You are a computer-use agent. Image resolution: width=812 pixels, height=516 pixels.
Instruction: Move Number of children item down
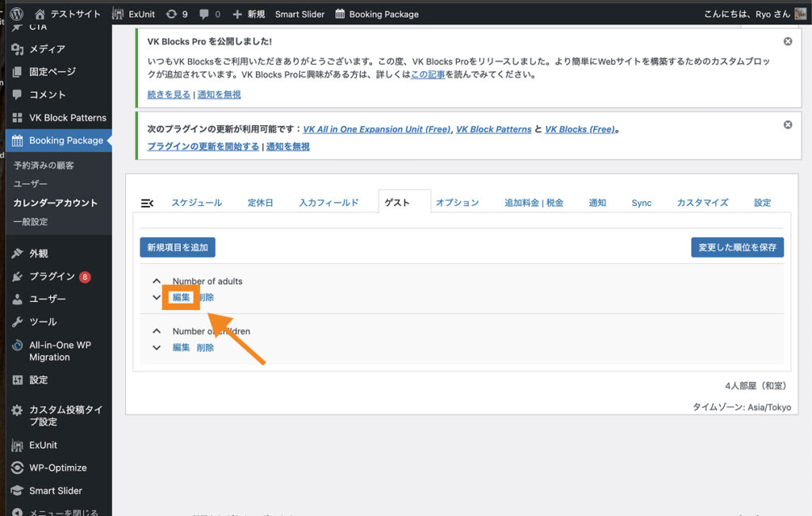(156, 347)
